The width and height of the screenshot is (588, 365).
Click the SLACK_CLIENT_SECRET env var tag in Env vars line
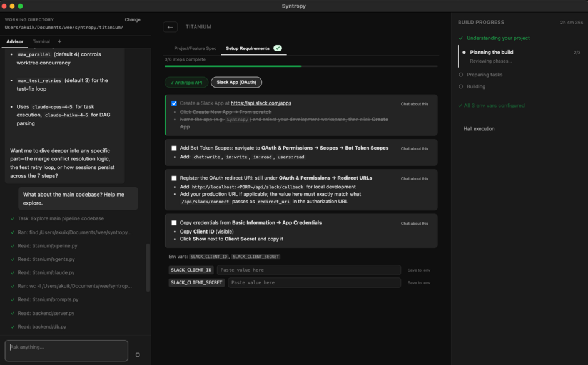pos(256,257)
